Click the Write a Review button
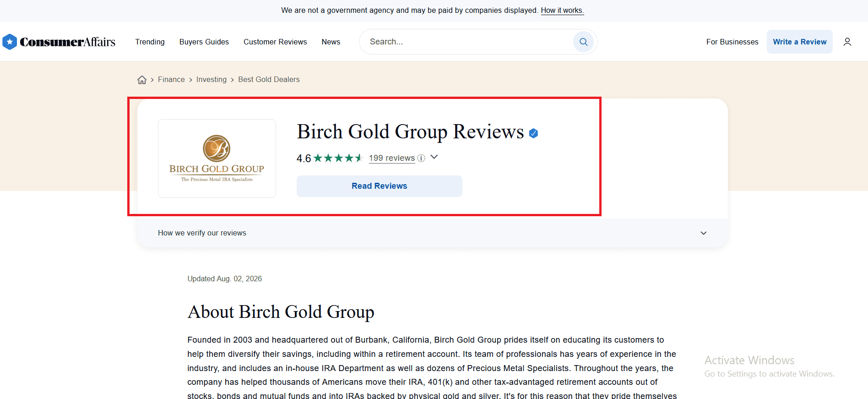This screenshot has height=399, width=868. tap(800, 42)
